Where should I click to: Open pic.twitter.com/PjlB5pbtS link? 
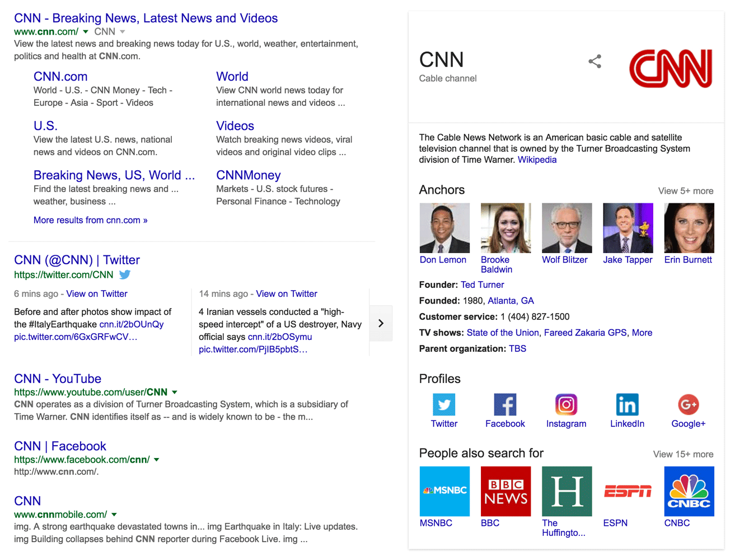tap(253, 349)
